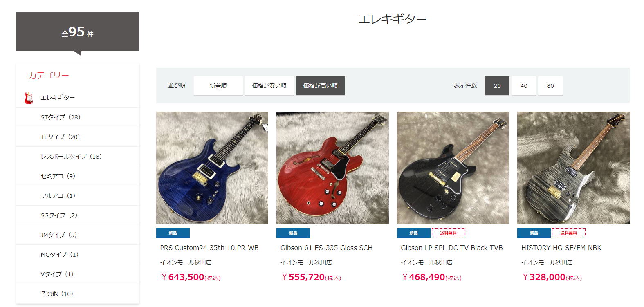Set display count to 80
The image size is (644, 307).
pyautogui.click(x=550, y=86)
